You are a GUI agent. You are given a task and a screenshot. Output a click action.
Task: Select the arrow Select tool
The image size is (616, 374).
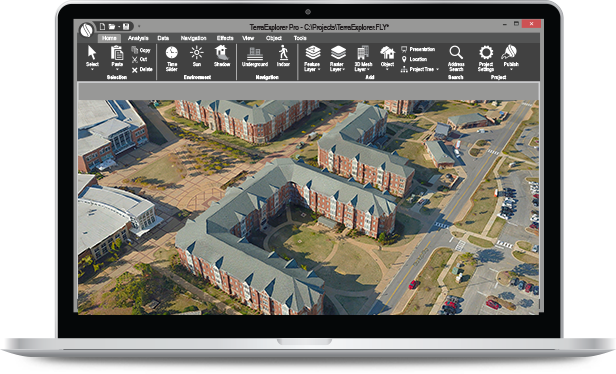[92, 57]
